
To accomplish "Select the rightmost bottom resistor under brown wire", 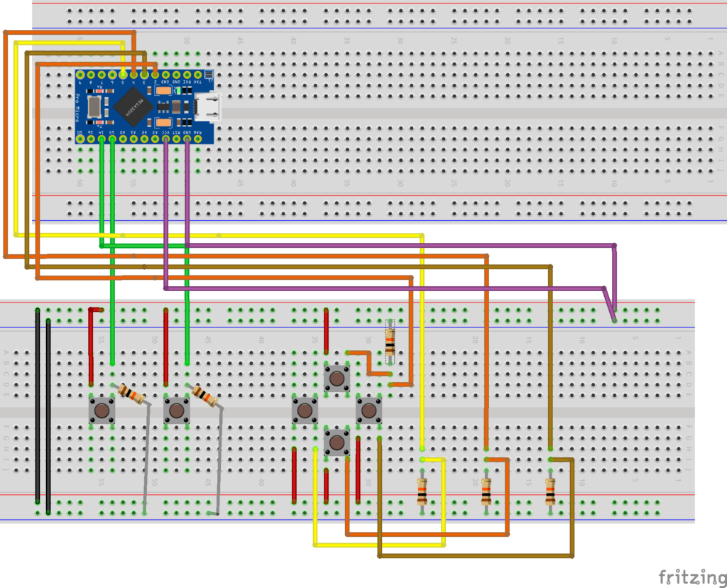I will pyautogui.click(x=550, y=491).
